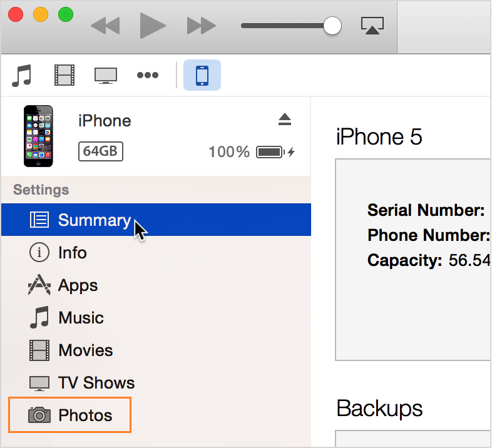
Task: Open the Music library icon
Action: coord(22,75)
